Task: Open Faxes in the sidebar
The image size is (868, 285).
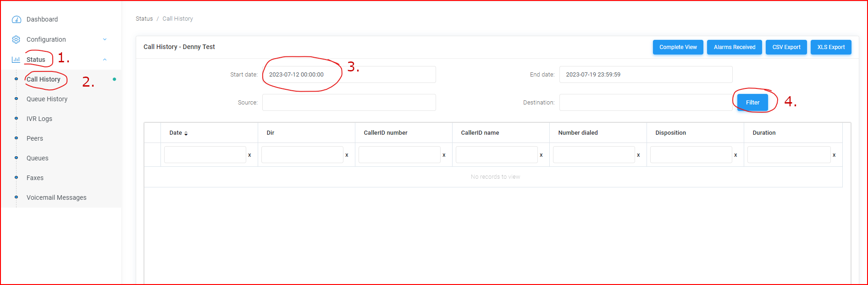Action: 35,178
